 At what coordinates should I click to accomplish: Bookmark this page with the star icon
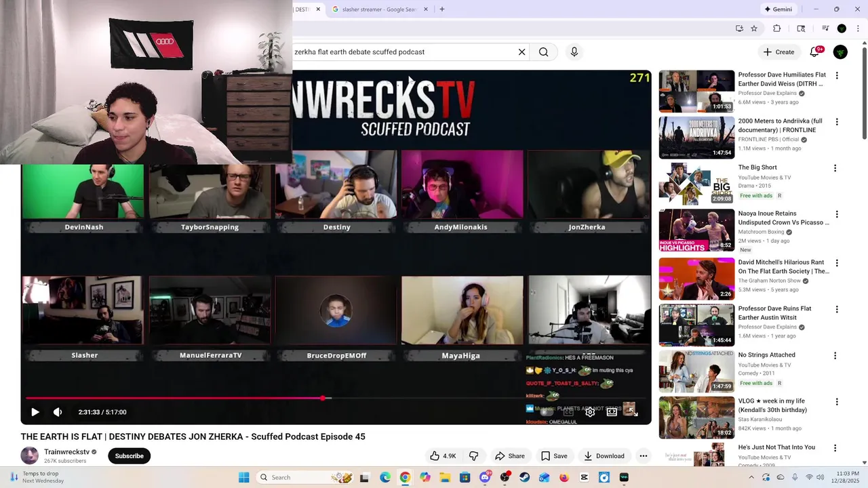(x=754, y=28)
